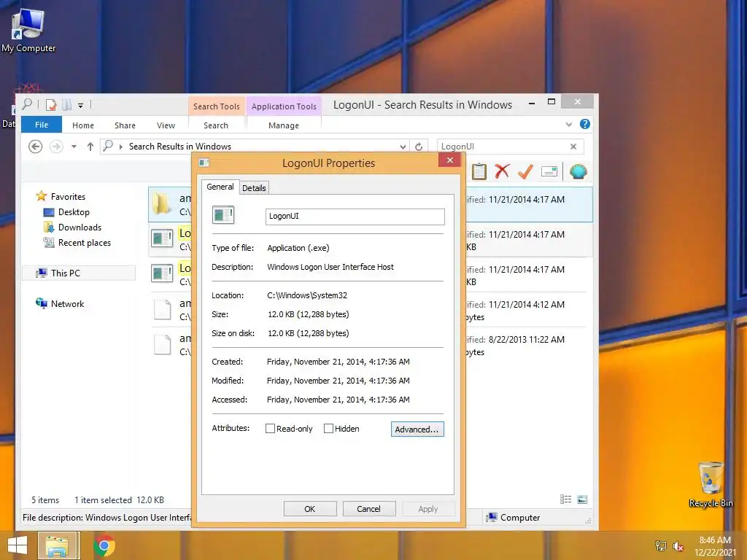Click the Application Tools contextual tab header

click(284, 106)
